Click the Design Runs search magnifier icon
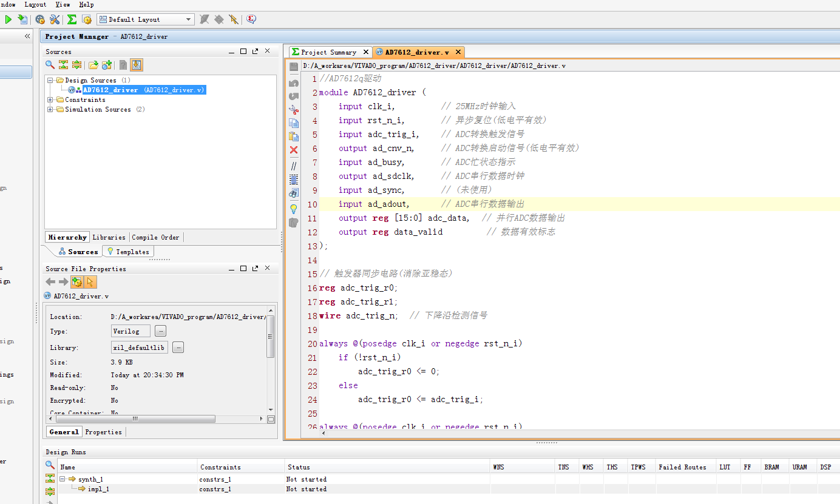Viewport: 840px width, 504px height. tap(50, 465)
